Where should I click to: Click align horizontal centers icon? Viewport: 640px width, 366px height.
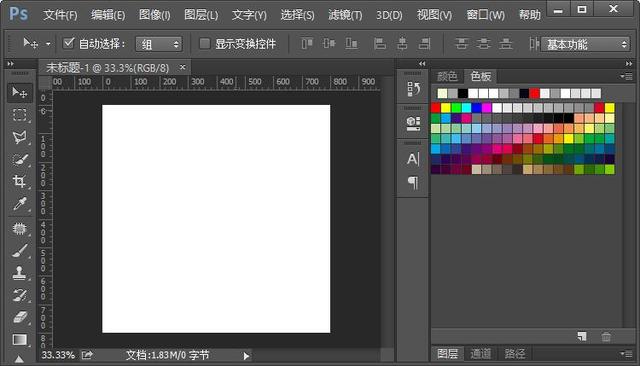tap(402, 43)
